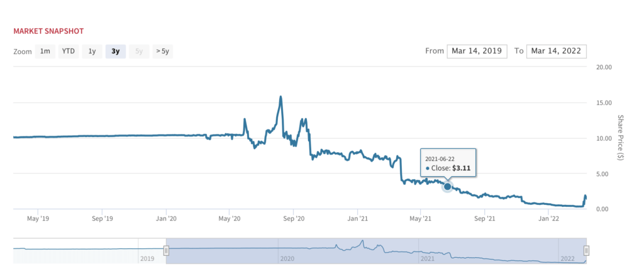Grab the right navigator range handle
644x271 pixels.
coord(587,250)
